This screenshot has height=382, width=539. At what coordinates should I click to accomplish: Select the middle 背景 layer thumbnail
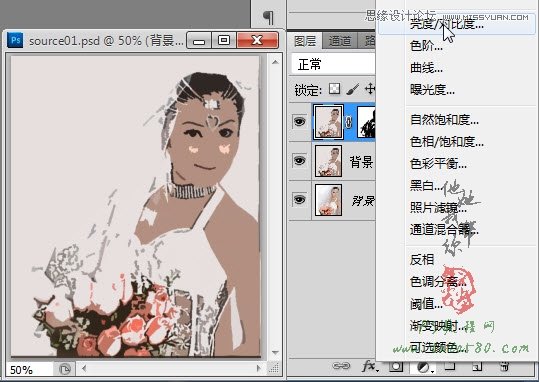click(x=328, y=161)
